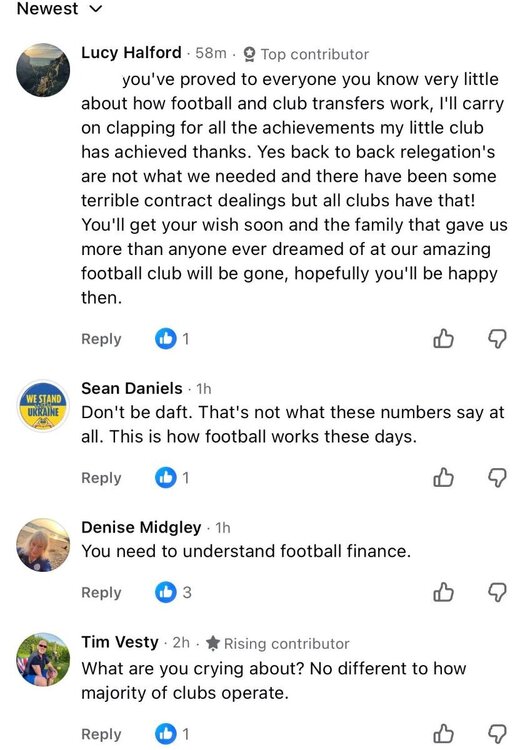View the like reaction on Lucy Halford's comment
The height and width of the screenshot is (750, 530).
(172, 339)
